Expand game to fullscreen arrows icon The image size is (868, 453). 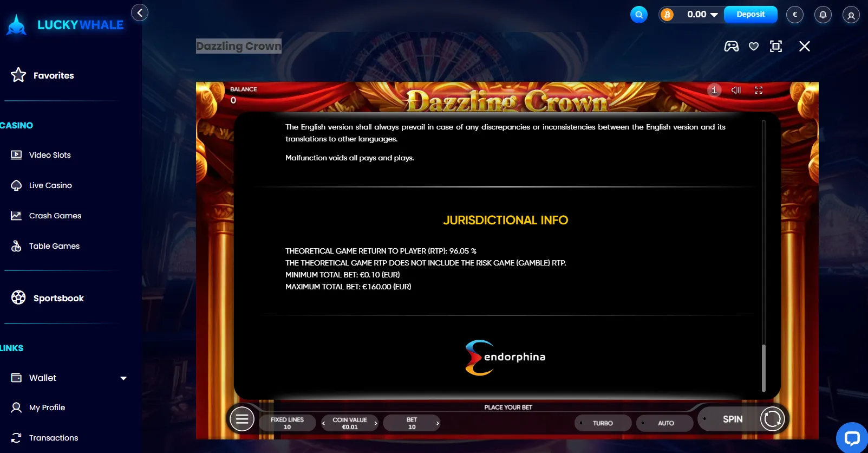[x=759, y=90]
